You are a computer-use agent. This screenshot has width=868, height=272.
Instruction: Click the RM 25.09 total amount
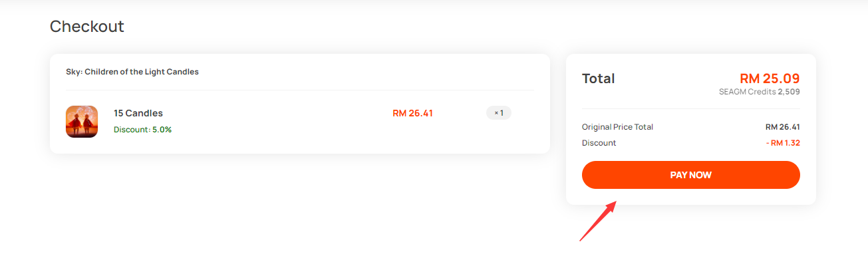pos(770,78)
